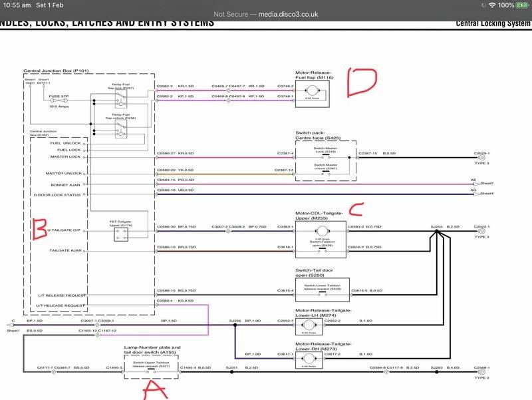Click the Central Junction Box (P101) title
The width and height of the screenshot is (532, 400).
point(56,71)
